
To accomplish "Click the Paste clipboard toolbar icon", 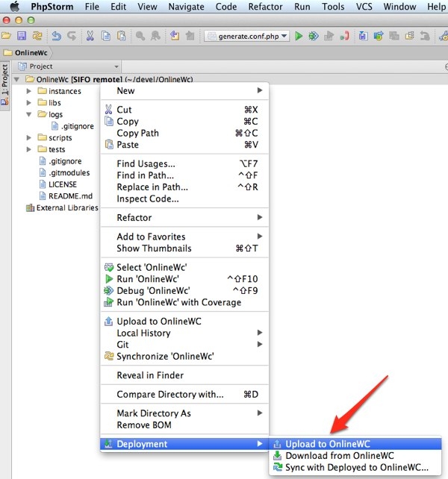I will (122, 36).
